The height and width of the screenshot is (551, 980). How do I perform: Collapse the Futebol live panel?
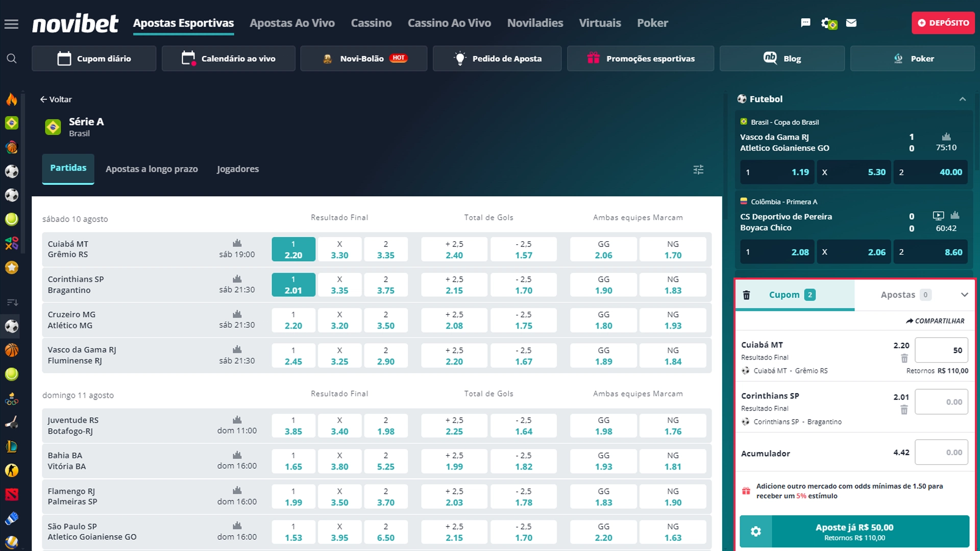click(x=962, y=99)
